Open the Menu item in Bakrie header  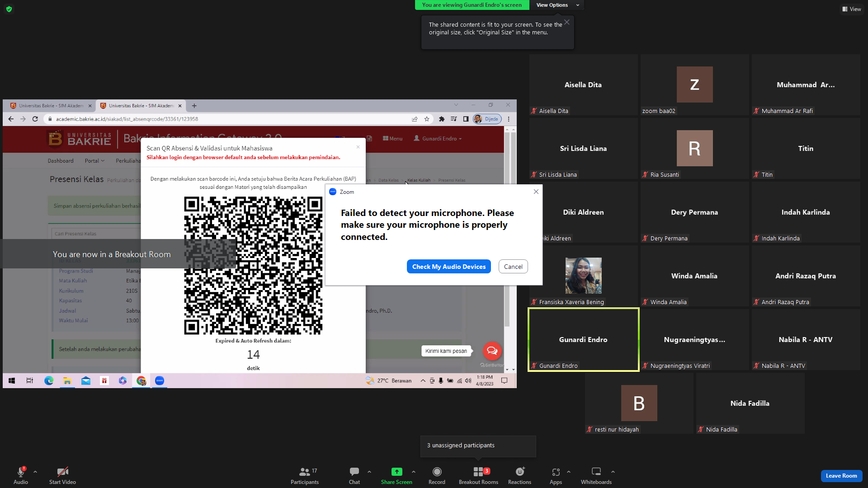[x=392, y=139]
